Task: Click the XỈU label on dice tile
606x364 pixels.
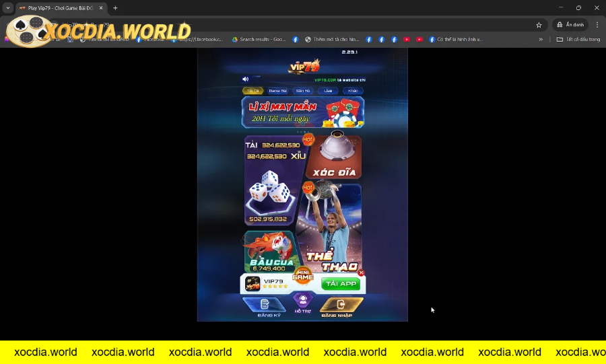Action: [x=298, y=156]
